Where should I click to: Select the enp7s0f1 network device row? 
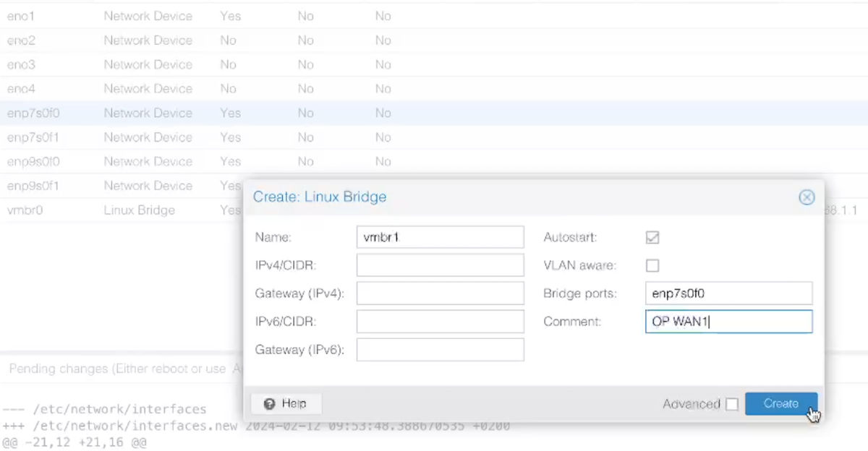point(109,137)
